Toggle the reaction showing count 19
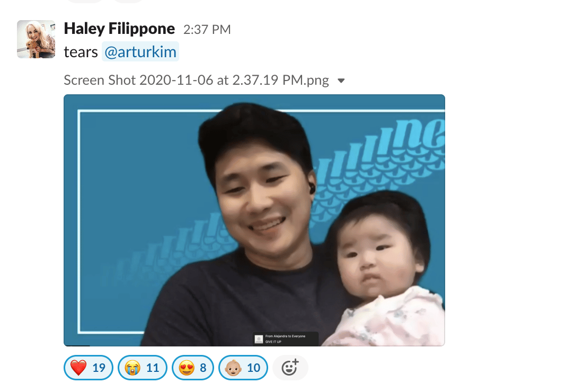The width and height of the screenshot is (566, 392). [89, 368]
